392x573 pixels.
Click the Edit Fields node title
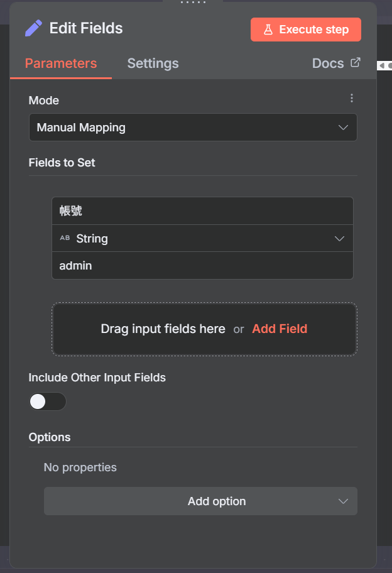click(x=86, y=28)
